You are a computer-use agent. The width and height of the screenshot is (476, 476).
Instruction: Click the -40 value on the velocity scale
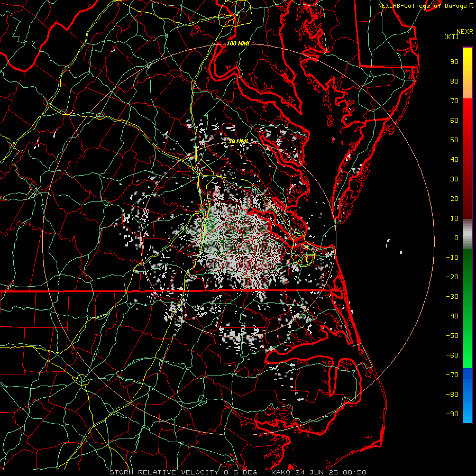452,316
